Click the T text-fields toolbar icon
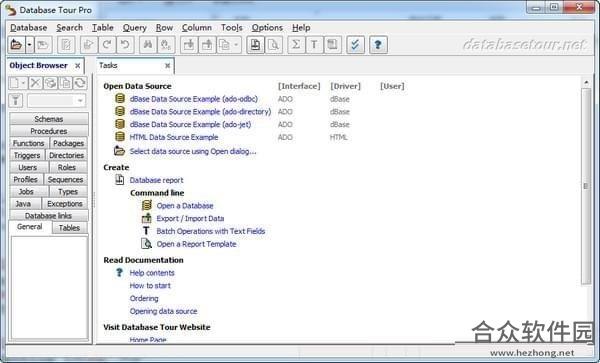The height and width of the screenshot is (363, 600). (315, 45)
